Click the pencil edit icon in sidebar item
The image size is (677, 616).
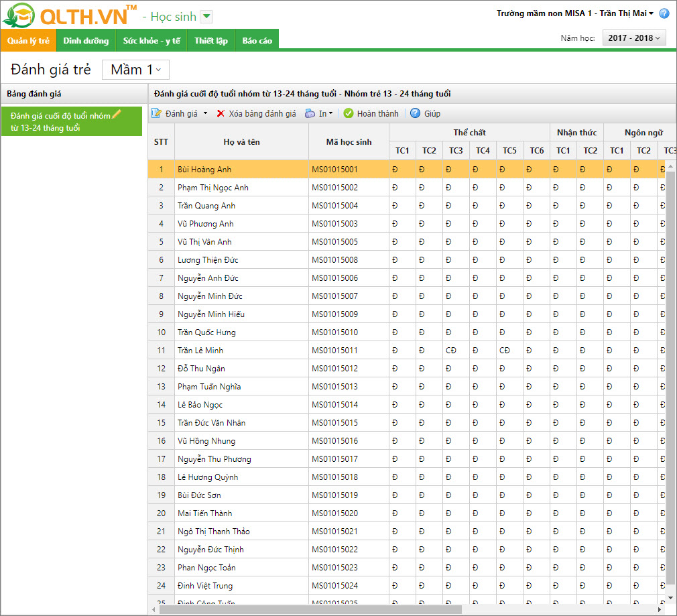(x=116, y=114)
